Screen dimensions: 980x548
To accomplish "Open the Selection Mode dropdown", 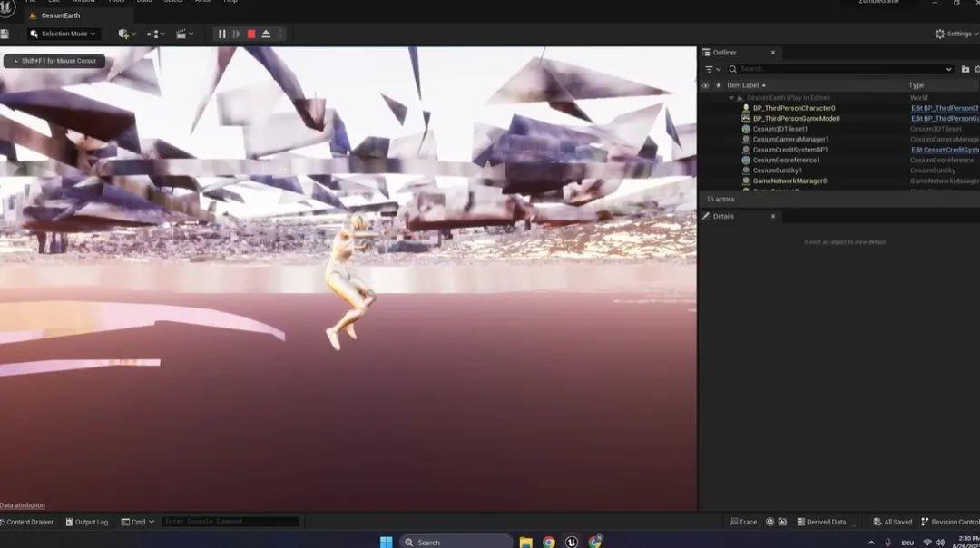I will (64, 34).
